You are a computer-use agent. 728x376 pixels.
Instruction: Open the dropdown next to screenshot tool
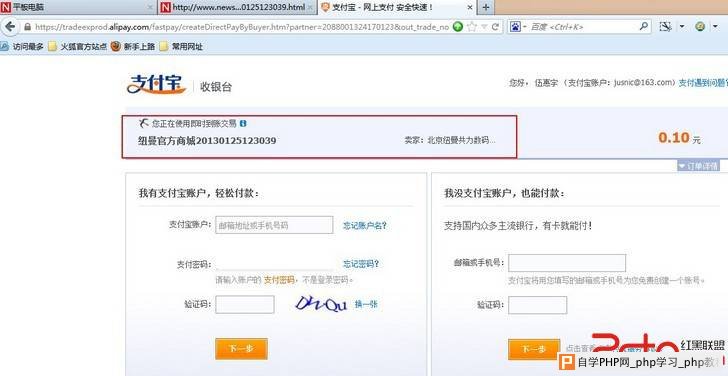pos(682,27)
